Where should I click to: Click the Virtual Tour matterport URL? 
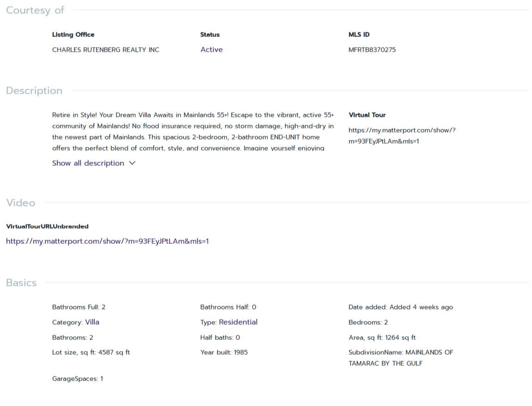402,136
